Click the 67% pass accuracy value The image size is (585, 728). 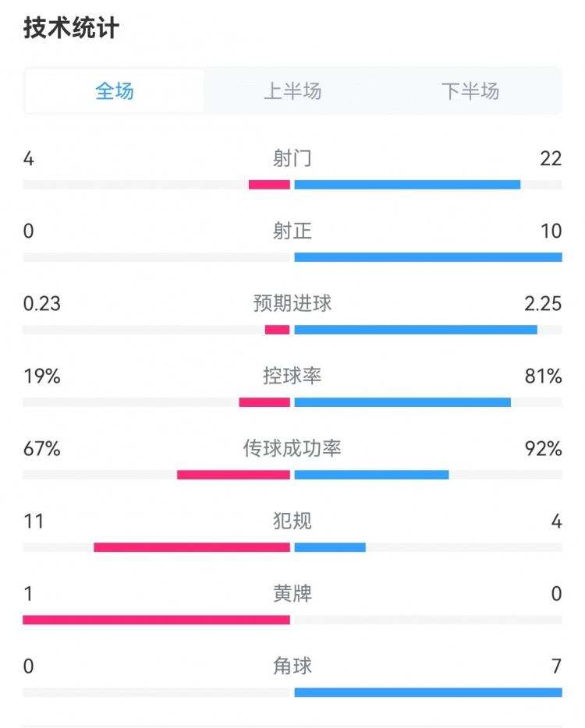tap(42, 449)
